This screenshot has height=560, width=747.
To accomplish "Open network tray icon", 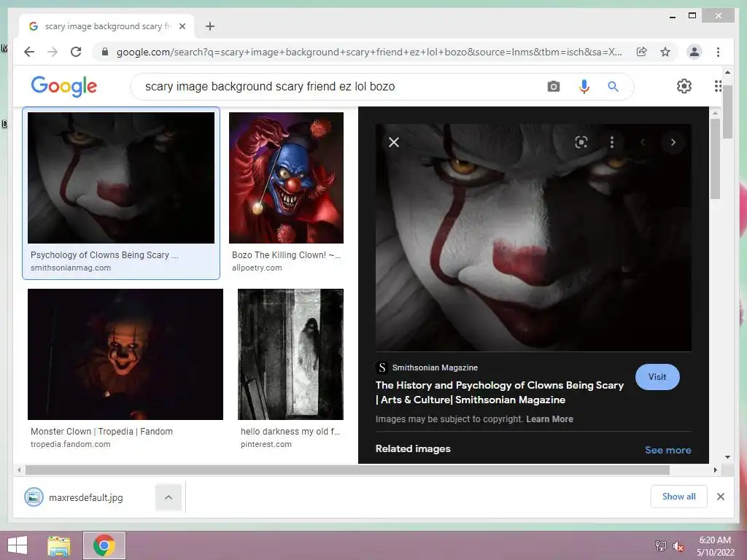I will [x=660, y=545].
